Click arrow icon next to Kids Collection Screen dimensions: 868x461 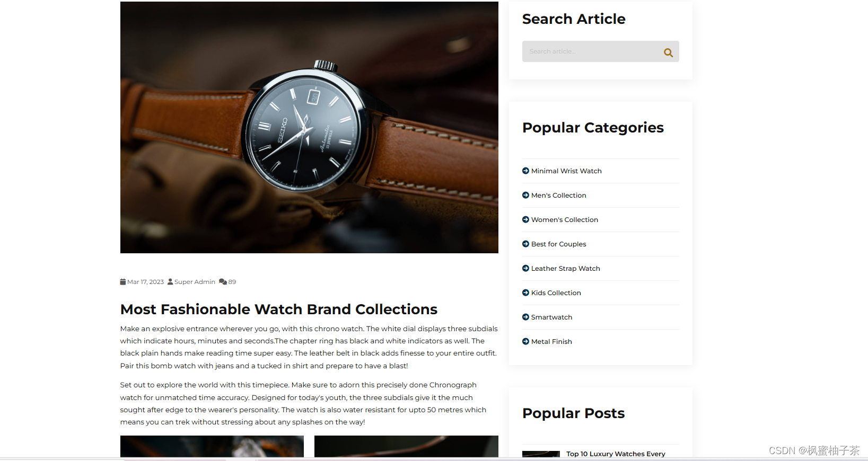point(525,292)
